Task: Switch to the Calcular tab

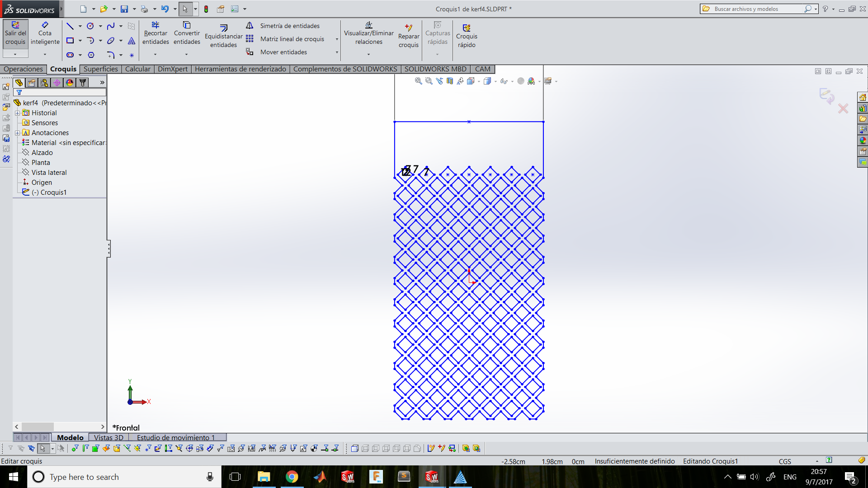Action: (137, 69)
